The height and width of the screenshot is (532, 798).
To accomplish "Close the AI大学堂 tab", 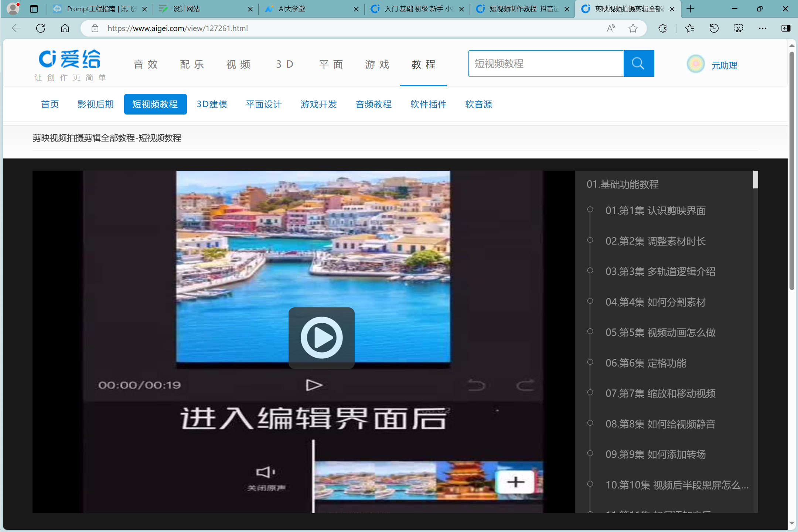I will tap(356, 9).
